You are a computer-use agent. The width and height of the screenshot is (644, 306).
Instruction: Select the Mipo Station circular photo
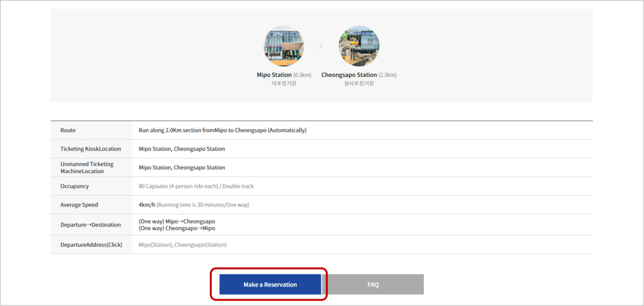(284, 46)
